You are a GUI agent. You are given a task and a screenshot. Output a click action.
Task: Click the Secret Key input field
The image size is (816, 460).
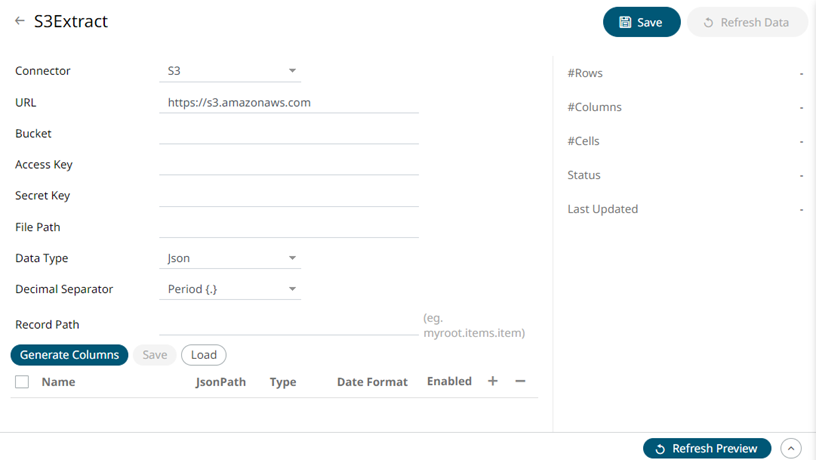[x=288, y=195]
